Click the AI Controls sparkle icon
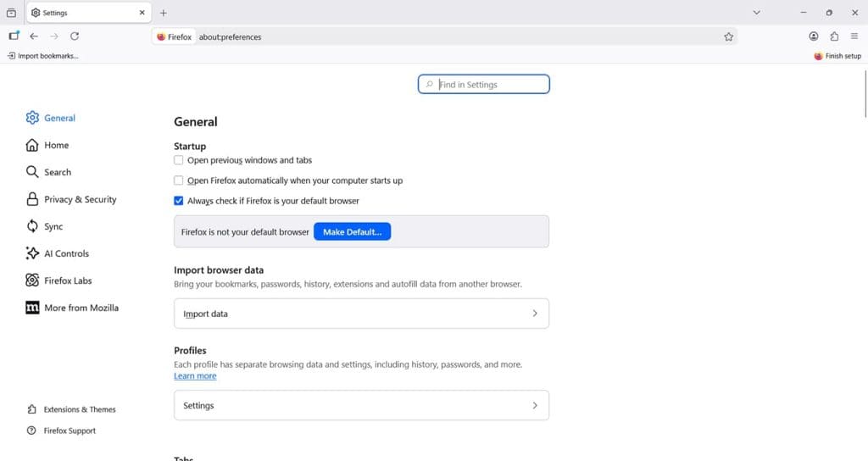This screenshot has width=868, height=461. click(32, 253)
